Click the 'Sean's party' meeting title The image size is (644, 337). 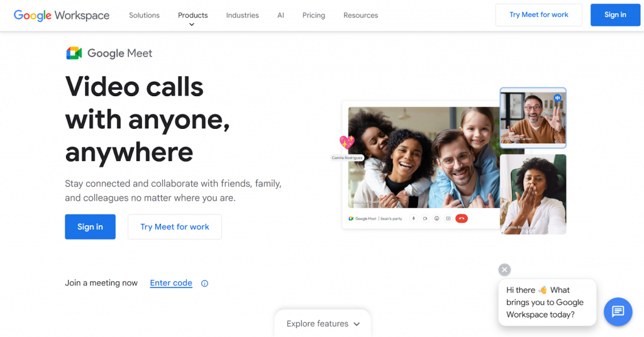(391, 219)
